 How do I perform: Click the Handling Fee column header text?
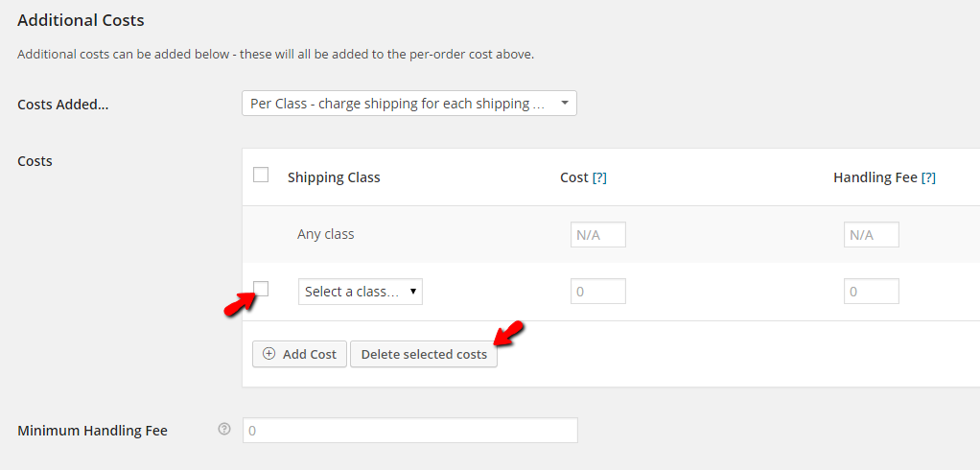click(x=875, y=177)
